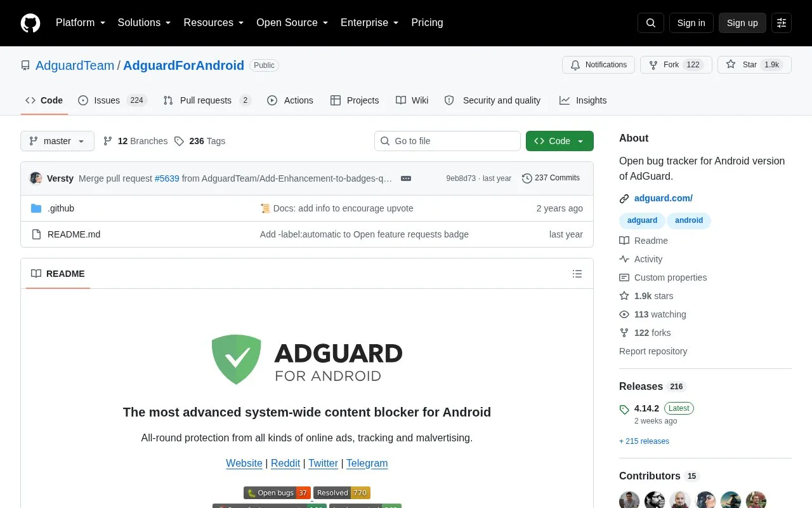Switch to the Actions tab
The width and height of the screenshot is (812, 508).
[x=290, y=100]
